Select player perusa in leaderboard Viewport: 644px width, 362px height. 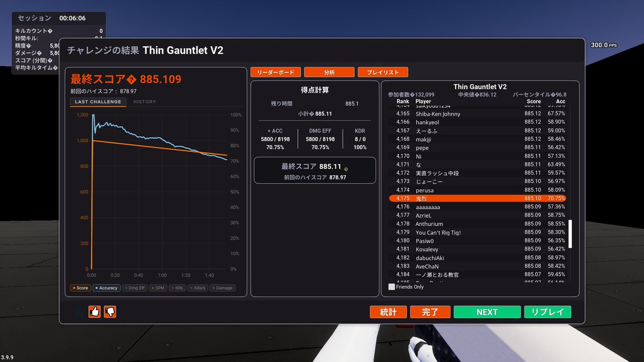coord(478,190)
